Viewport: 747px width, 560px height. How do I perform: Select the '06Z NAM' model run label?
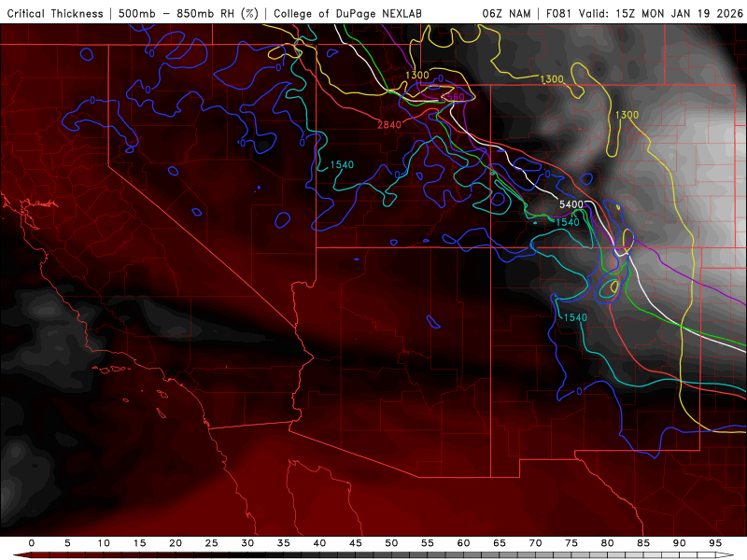(506, 13)
